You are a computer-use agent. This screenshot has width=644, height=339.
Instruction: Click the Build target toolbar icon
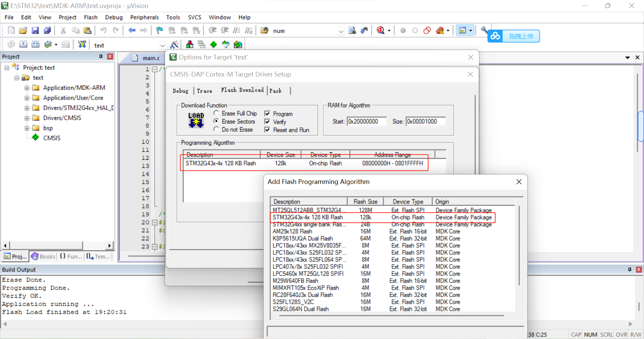click(23, 44)
